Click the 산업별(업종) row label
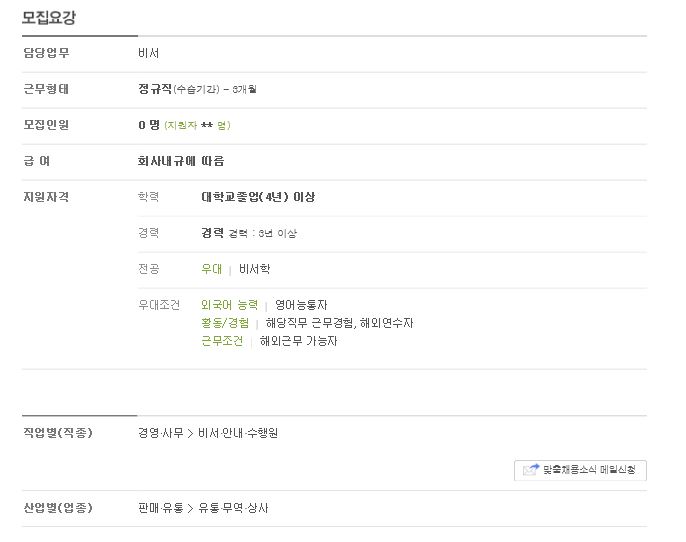 point(58,508)
